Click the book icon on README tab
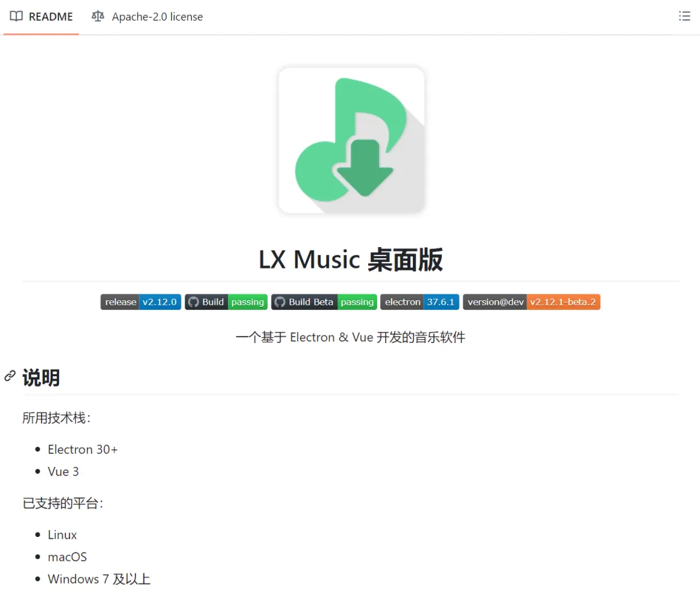 coord(16,16)
